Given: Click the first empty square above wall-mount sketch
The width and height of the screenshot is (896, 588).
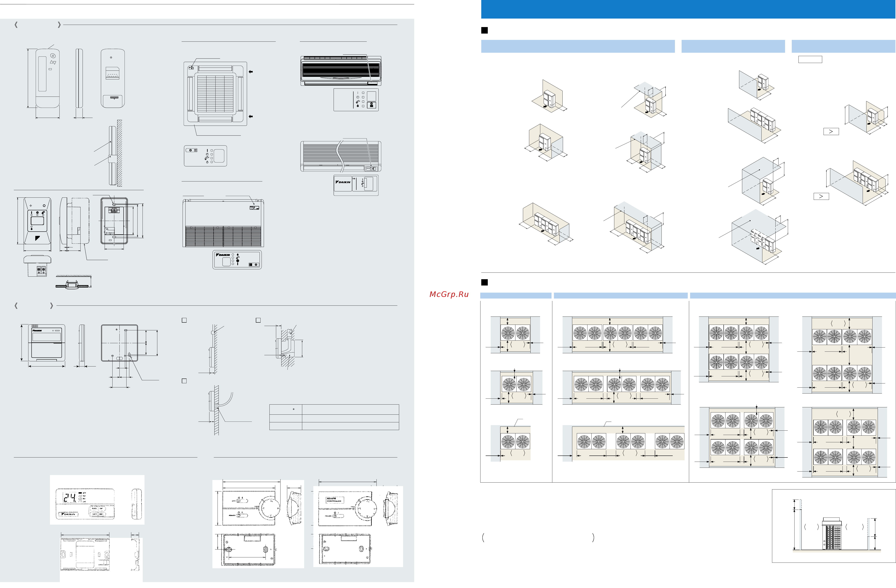Looking at the screenshot, I should (184, 320).
